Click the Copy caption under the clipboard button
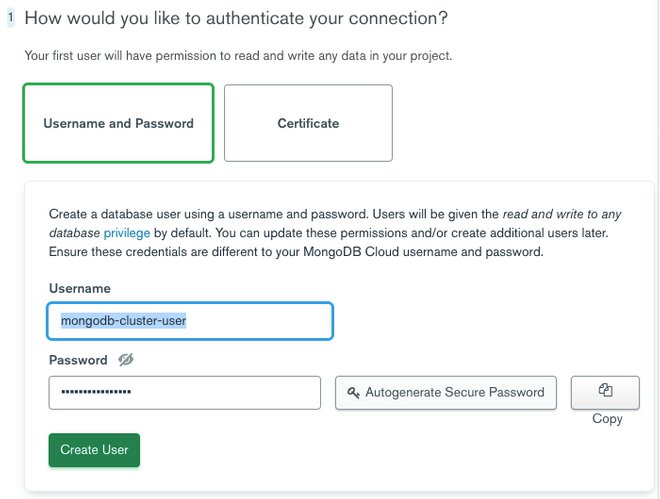 click(607, 418)
